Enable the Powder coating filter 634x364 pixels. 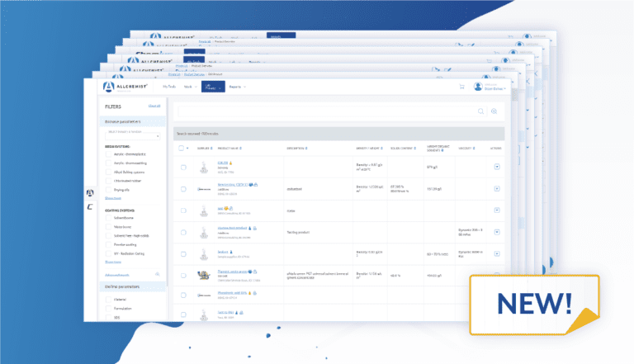108,244
